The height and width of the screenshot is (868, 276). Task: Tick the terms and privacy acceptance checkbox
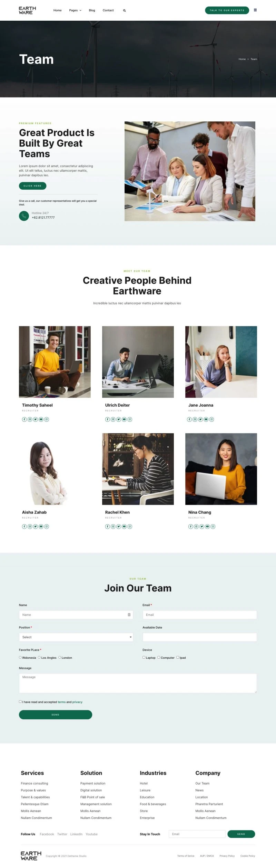click(20, 701)
